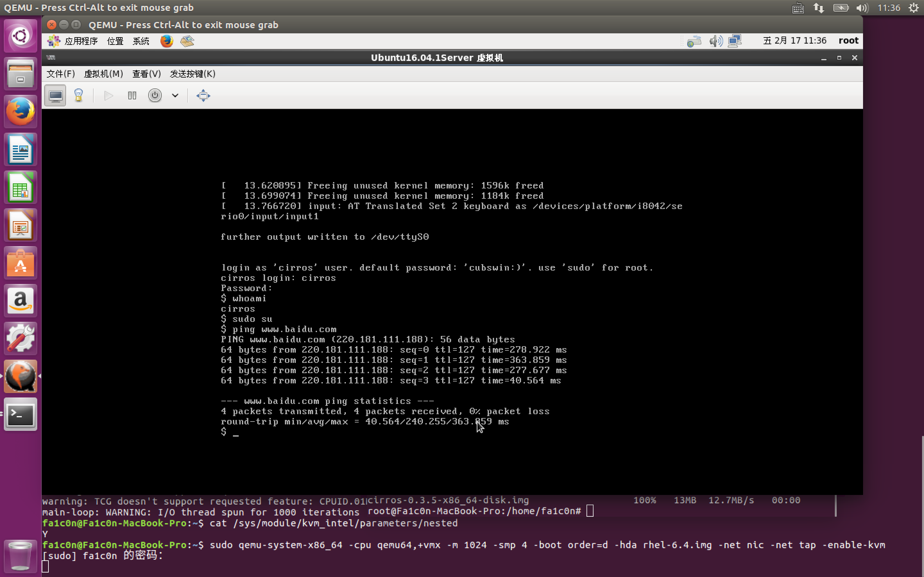This screenshot has width=924, height=577.
Task: Click the guest panel volume speaker icon
Action: 716,41
